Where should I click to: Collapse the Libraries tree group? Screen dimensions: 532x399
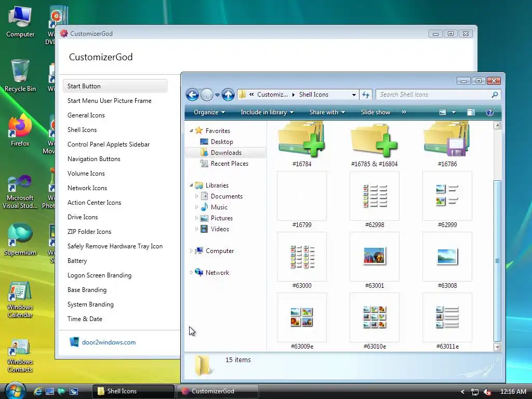191,185
